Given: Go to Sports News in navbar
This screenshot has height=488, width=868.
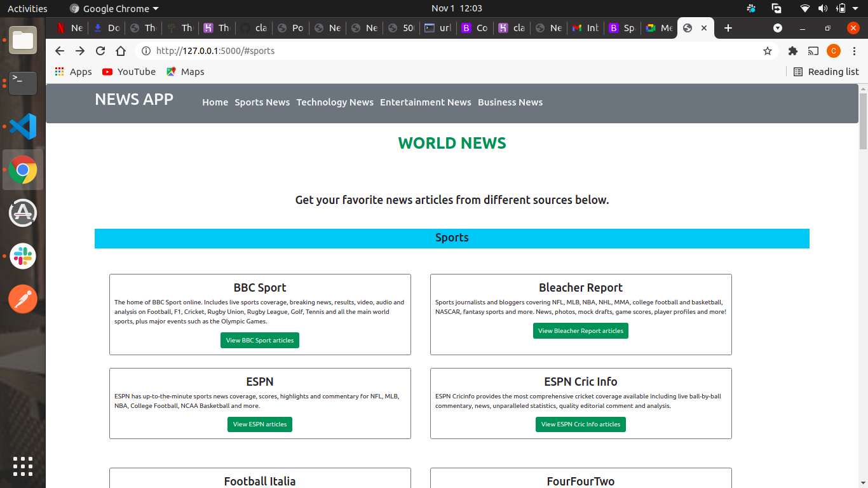Looking at the screenshot, I should 262,102.
